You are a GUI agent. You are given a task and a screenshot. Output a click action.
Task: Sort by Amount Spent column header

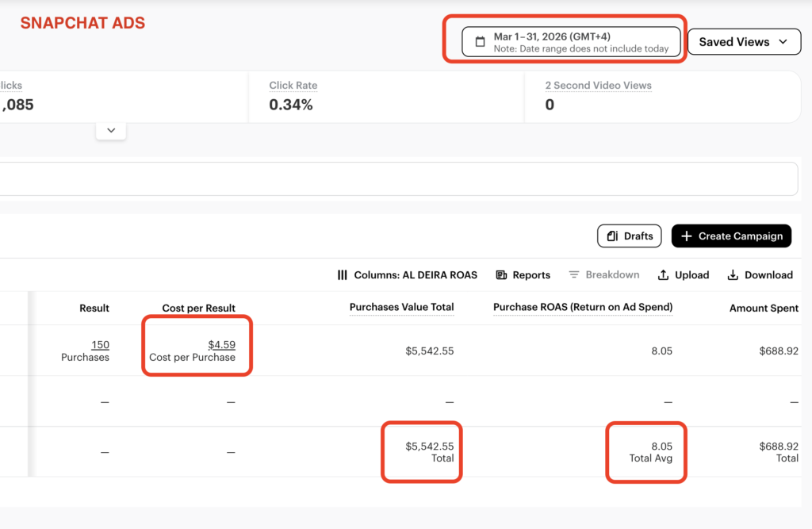(764, 309)
